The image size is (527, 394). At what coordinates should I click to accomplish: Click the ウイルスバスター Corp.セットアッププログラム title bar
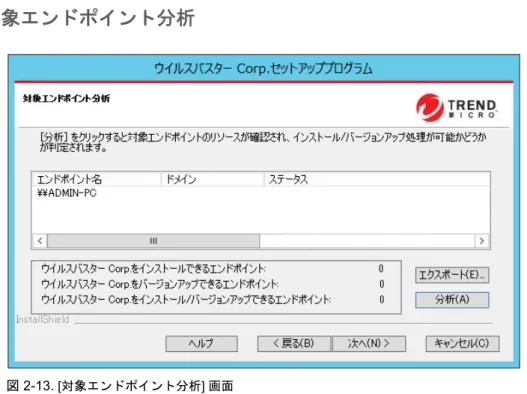(264, 69)
